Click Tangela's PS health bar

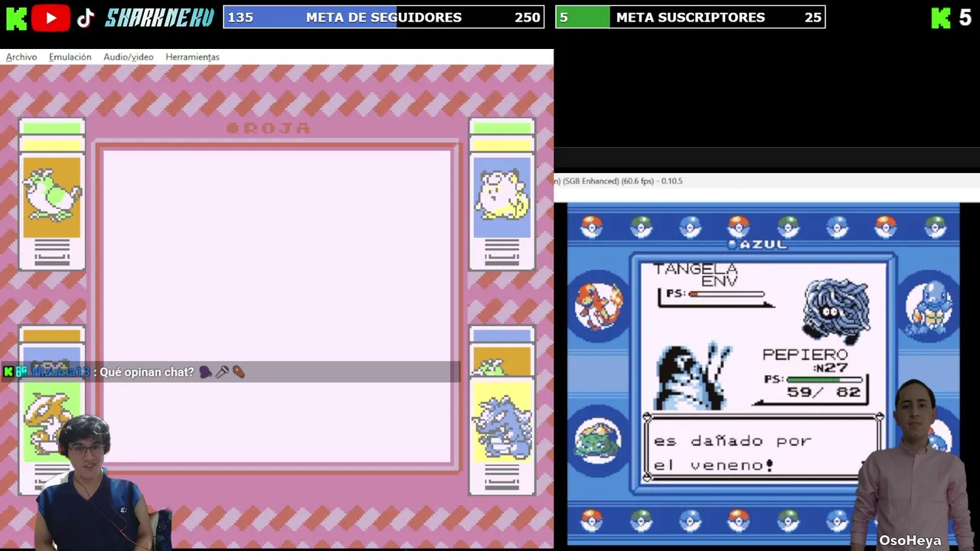tap(726, 294)
